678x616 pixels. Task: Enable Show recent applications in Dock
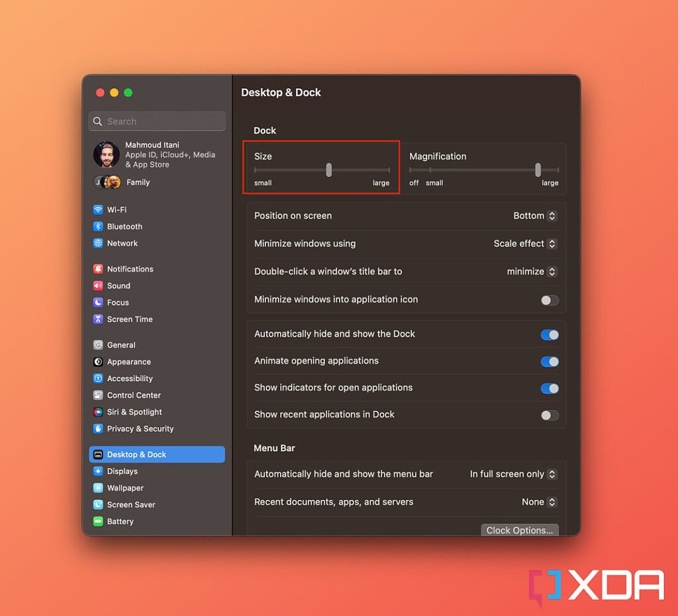coord(549,415)
